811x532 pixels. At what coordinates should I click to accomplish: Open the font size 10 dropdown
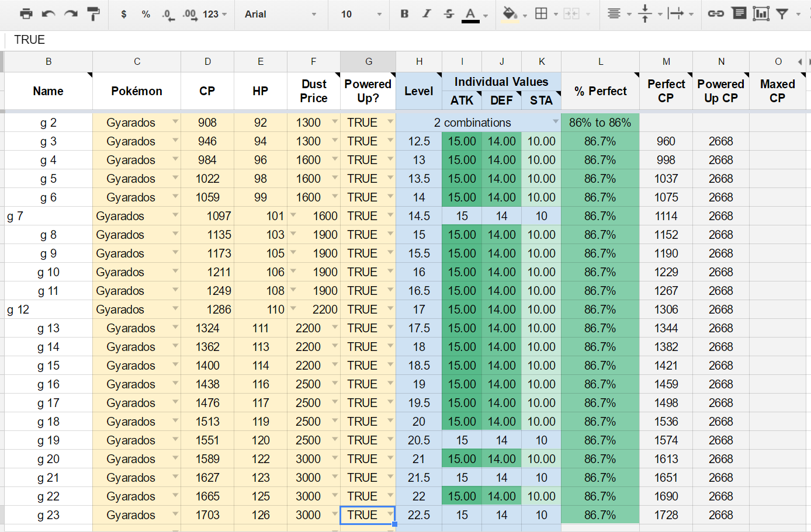361,14
